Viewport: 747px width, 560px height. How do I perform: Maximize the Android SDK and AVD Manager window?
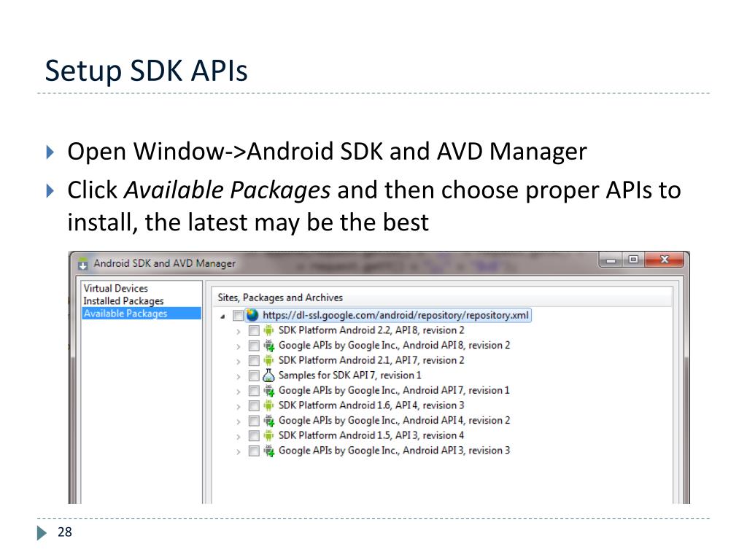pos(633,260)
